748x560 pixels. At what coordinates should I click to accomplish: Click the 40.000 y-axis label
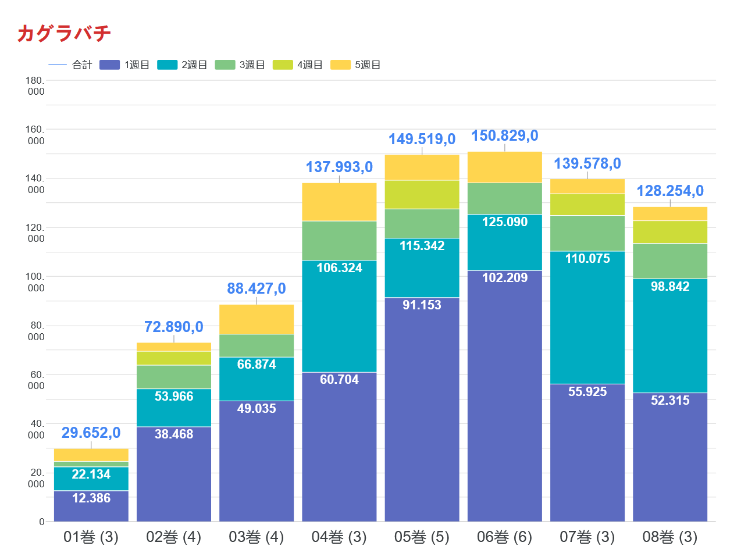click(x=36, y=429)
